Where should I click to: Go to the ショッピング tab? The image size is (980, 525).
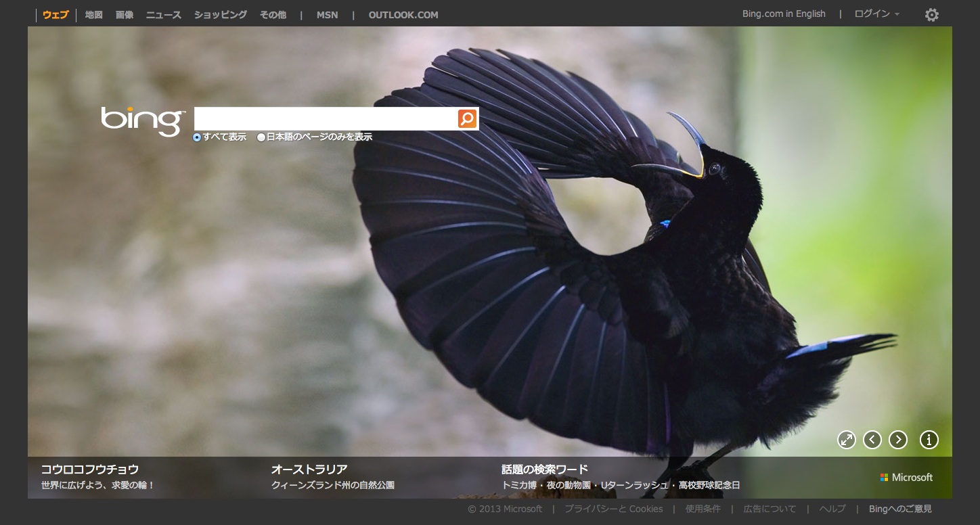coord(221,15)
